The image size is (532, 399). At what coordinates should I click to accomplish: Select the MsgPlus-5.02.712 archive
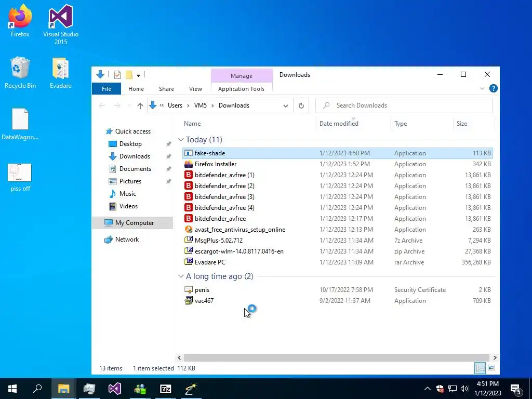[337, 241]
